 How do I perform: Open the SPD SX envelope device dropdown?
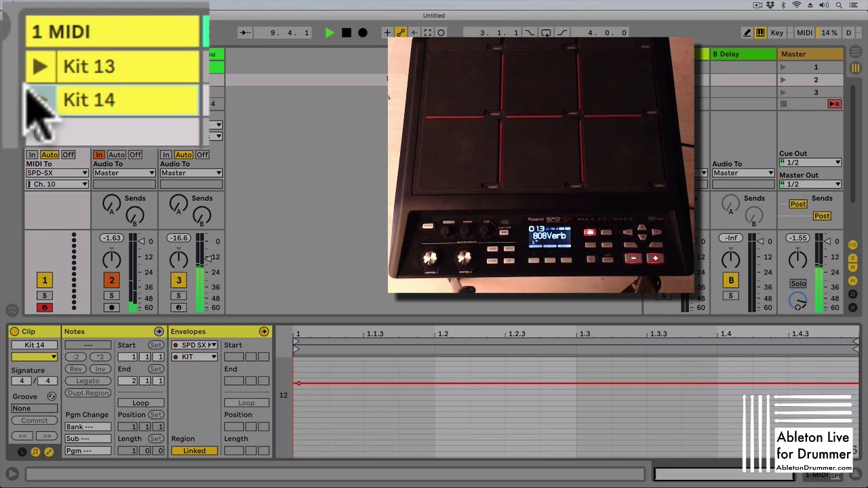coord(195,345)
